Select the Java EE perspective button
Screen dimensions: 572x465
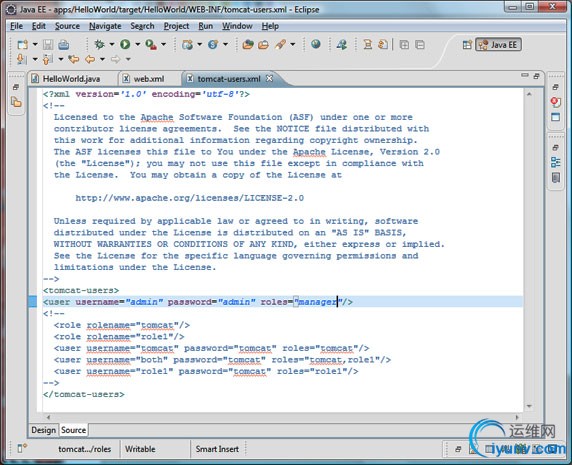click(x=498, y=45)
